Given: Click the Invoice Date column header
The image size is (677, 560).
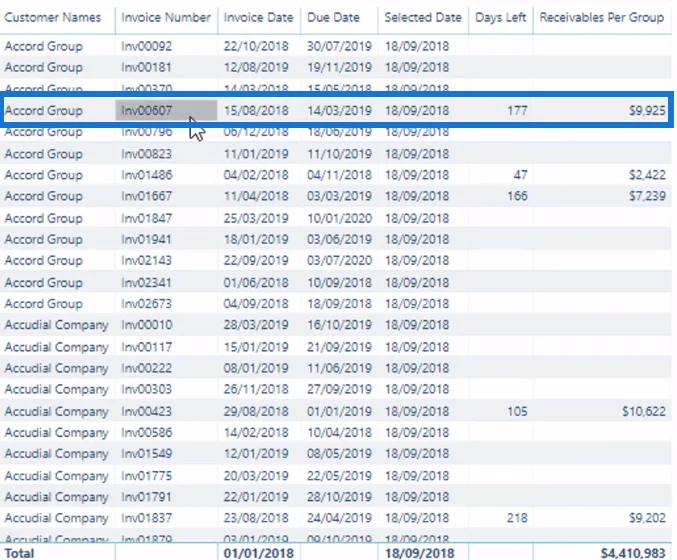Looking at the screenshot, I should (258, 17).
